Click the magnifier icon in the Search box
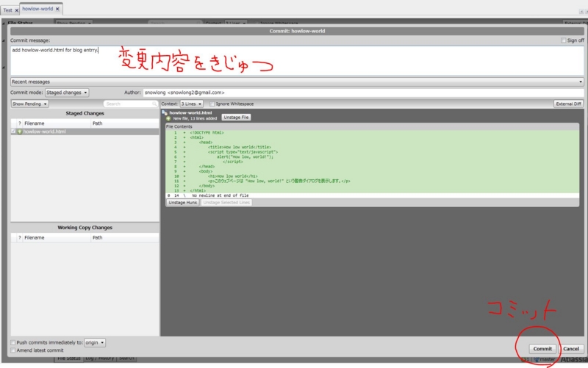 (x=154, y=104)
